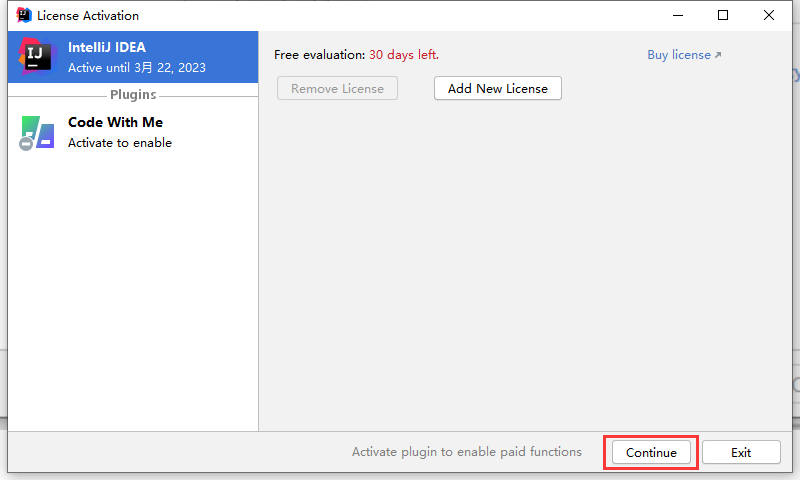The image size is (800, 480).
Task: Click Add New License button
Action: 497,88
